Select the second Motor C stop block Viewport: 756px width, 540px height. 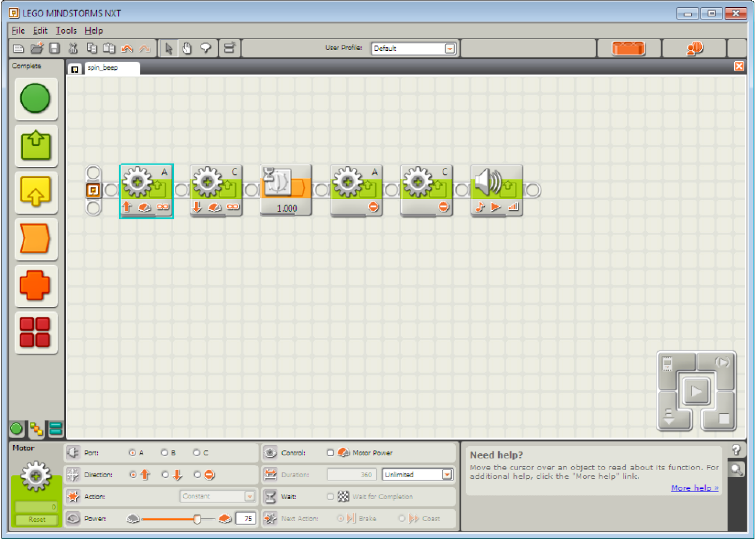(427, 190)
